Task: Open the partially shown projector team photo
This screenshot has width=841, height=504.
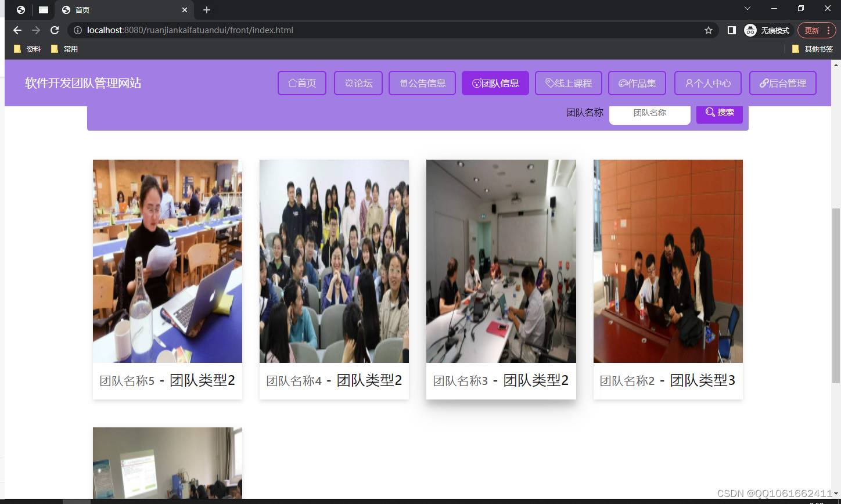Action: coord(167,463)
